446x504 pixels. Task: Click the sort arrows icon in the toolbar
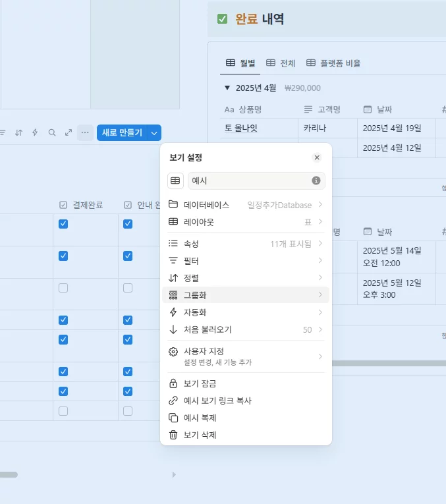(18, 132)
